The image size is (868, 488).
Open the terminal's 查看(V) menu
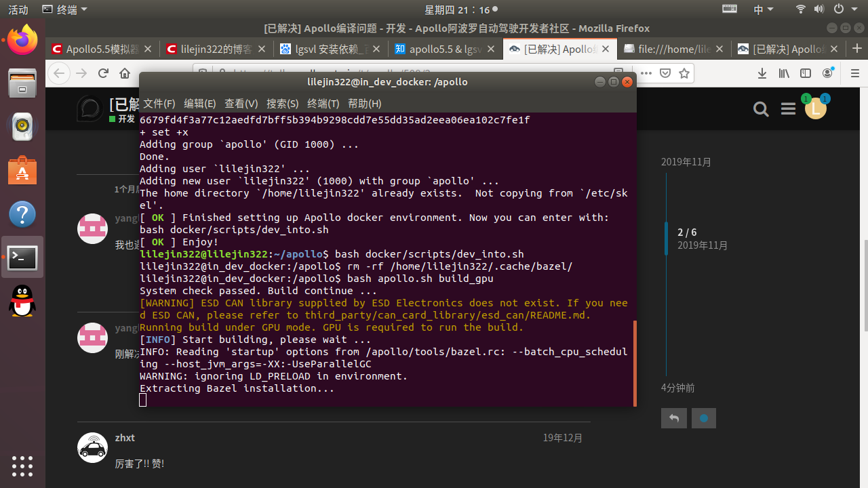(241, 104)
